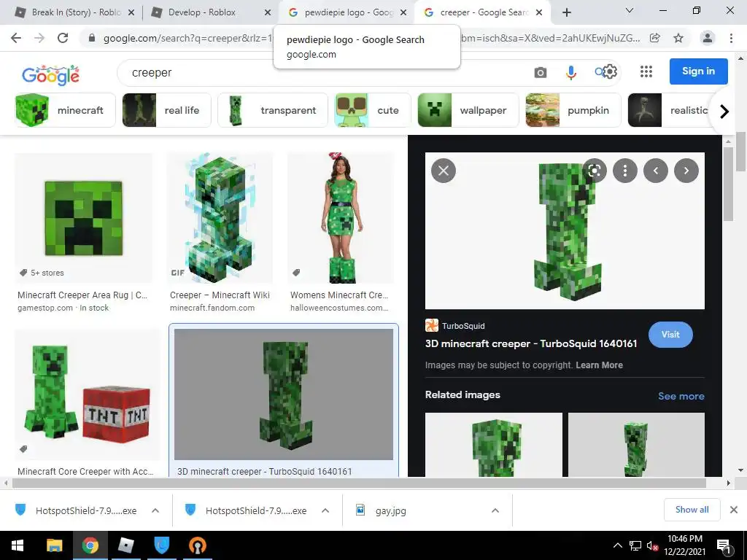
Task: Filter results by wallpaper chip
Action: tap(468, 111)
